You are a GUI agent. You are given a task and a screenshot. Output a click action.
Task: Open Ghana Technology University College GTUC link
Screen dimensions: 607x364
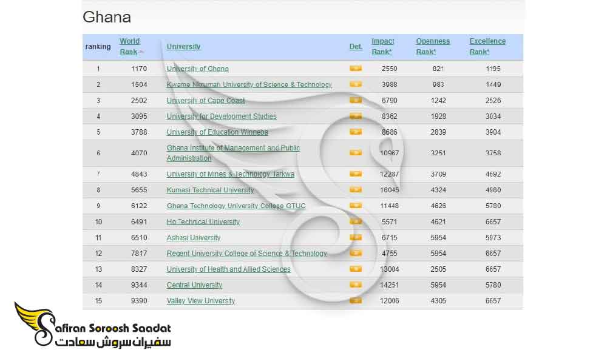(x=236, y=206)
